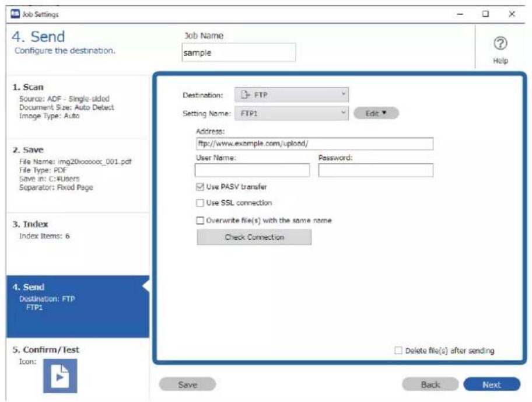Click the Back button
The image size is (532, 402).
point(430,384)
